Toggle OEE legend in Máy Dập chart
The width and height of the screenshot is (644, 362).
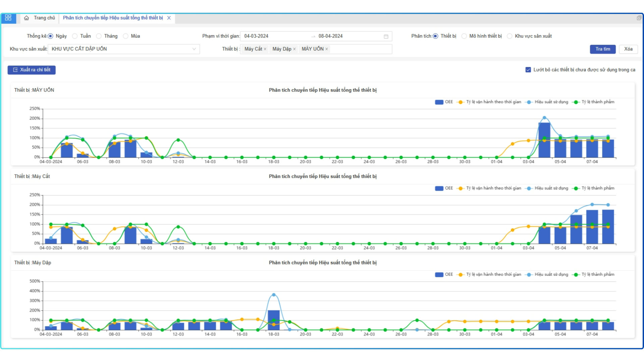[444, 275]
